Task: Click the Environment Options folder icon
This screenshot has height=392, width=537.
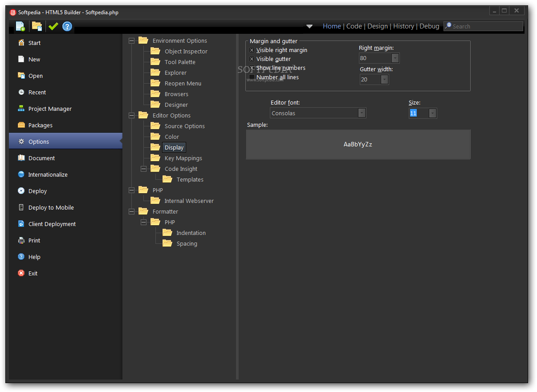Action: [143, 40]
